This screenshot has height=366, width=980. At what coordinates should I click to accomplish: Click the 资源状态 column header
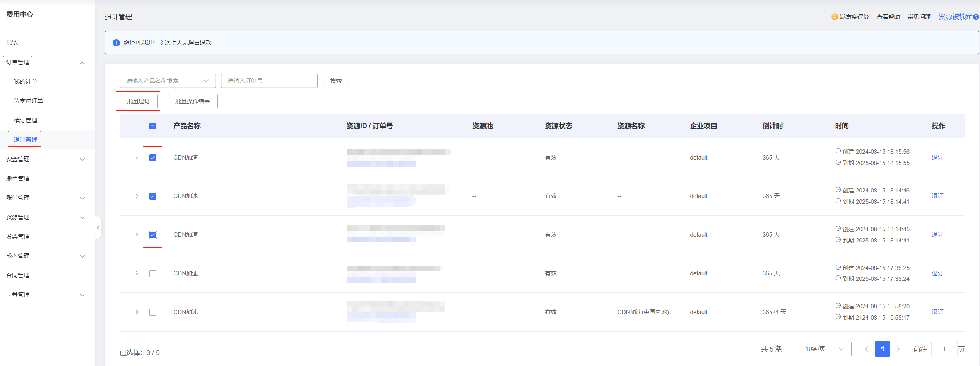pyautogui.click(x=558, y=126)
